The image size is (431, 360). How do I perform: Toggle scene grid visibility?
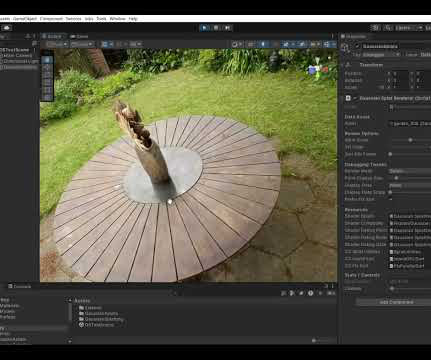(107, 44)
